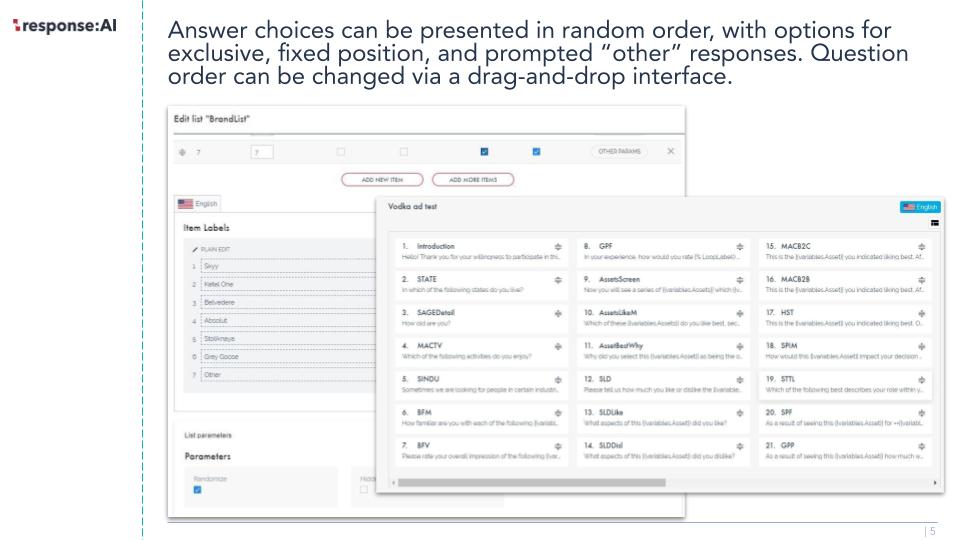Uncheck the Randomize parameter checkbox
Screen dimensions: 960x540
click(197, 489)
